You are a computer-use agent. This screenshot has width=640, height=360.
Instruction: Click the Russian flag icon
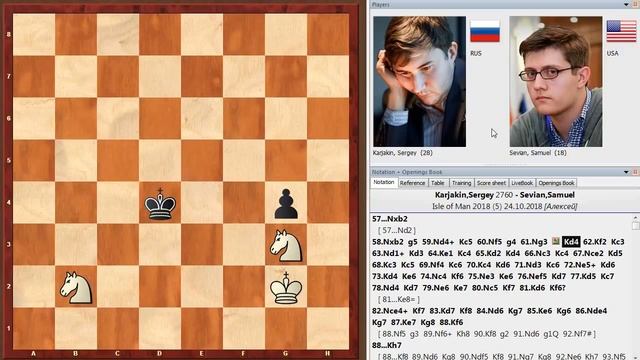(485, 31)
